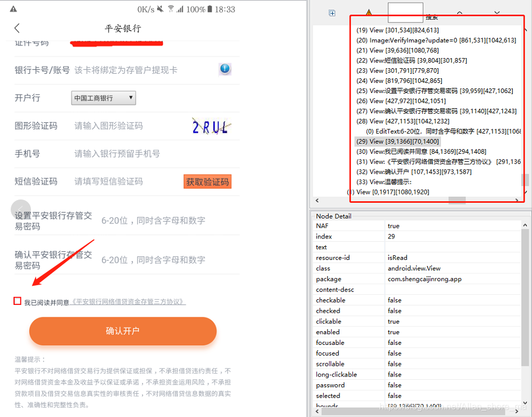Tap the 获取验证码 button
Viewport: 532px width, 417px height.
pyautogui.click(x=207, y=181)
